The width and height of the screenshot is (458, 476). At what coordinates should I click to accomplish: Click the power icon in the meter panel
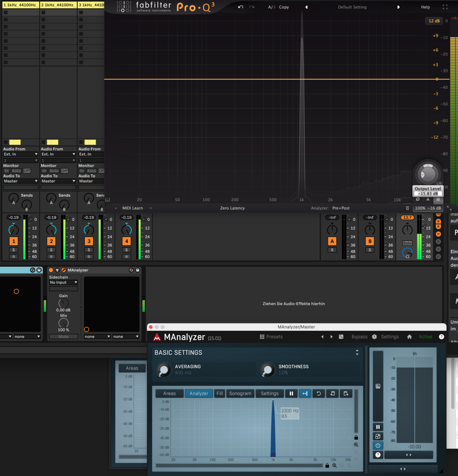coord(378,445)
